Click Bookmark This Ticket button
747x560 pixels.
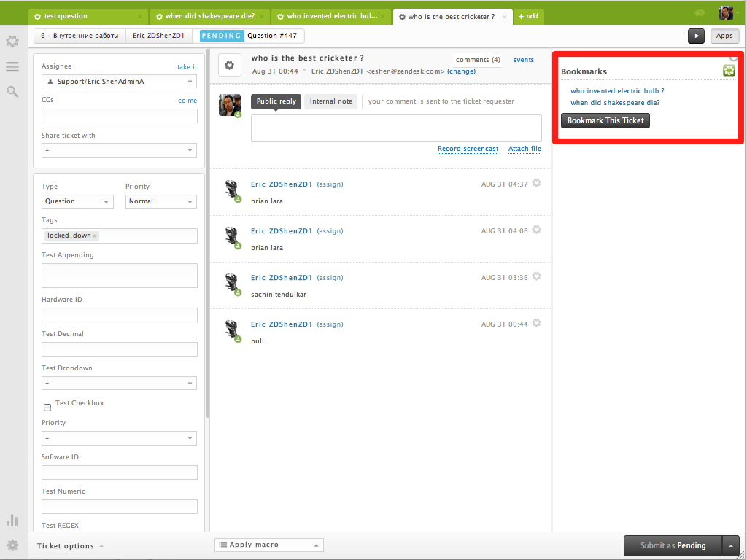(605, 120)
